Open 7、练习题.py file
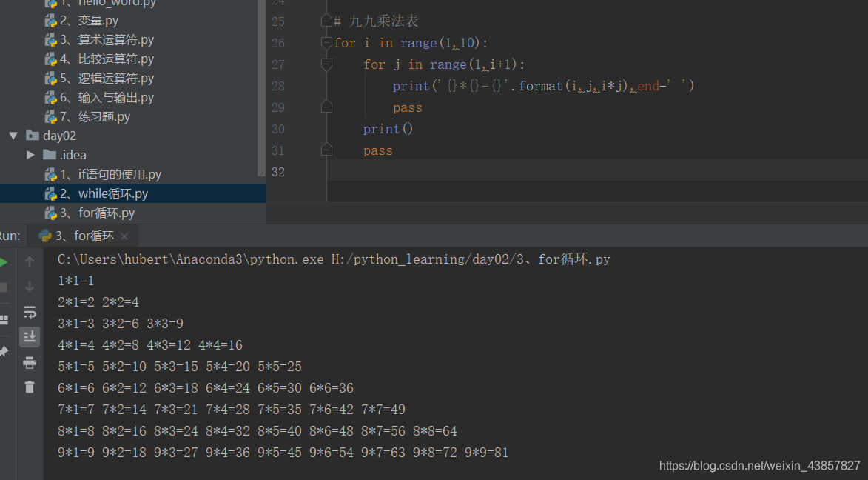 87,117
